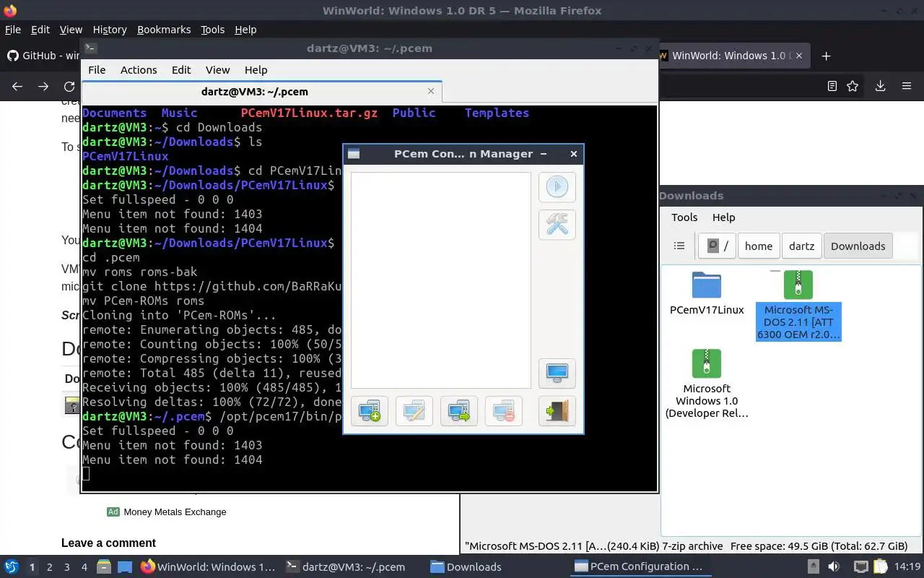Add a new machine with the green plus icon

[x=370, y=411]
